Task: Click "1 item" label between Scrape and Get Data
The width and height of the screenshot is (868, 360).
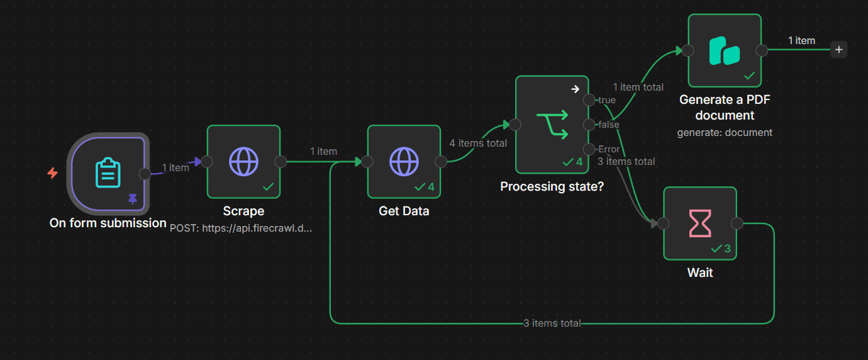Action: pos(323,151)
